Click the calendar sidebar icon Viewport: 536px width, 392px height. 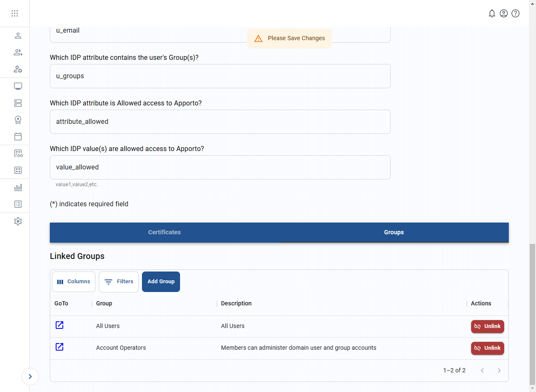(x=18, y=136)
